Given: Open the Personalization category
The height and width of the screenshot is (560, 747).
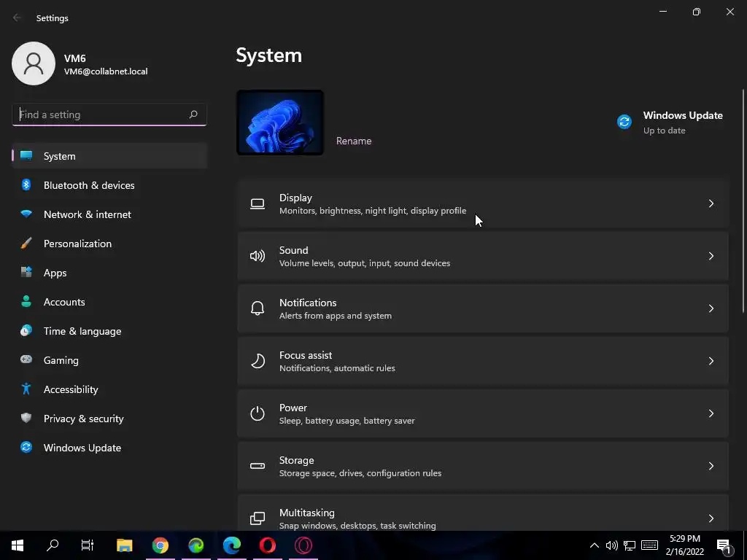Looking at the screenshot, I should coord(109,244).
